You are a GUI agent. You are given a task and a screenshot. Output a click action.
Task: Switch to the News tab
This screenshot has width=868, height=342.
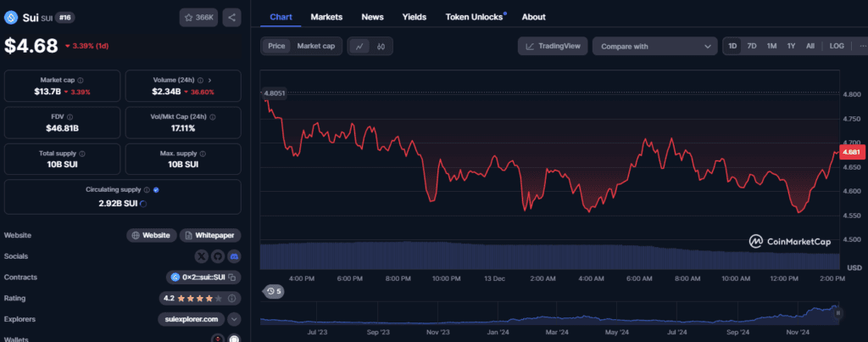click(373, 17)
